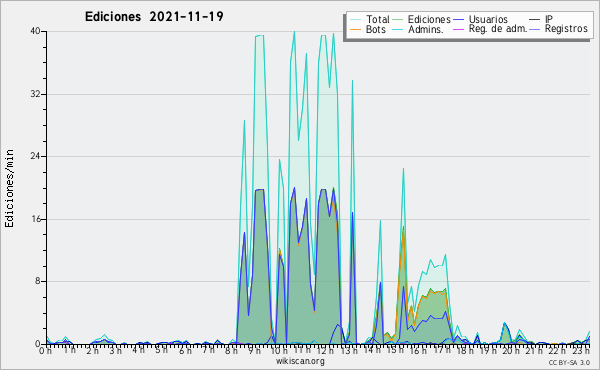Click the '20 h' x-axis tick label

[511, 350]
